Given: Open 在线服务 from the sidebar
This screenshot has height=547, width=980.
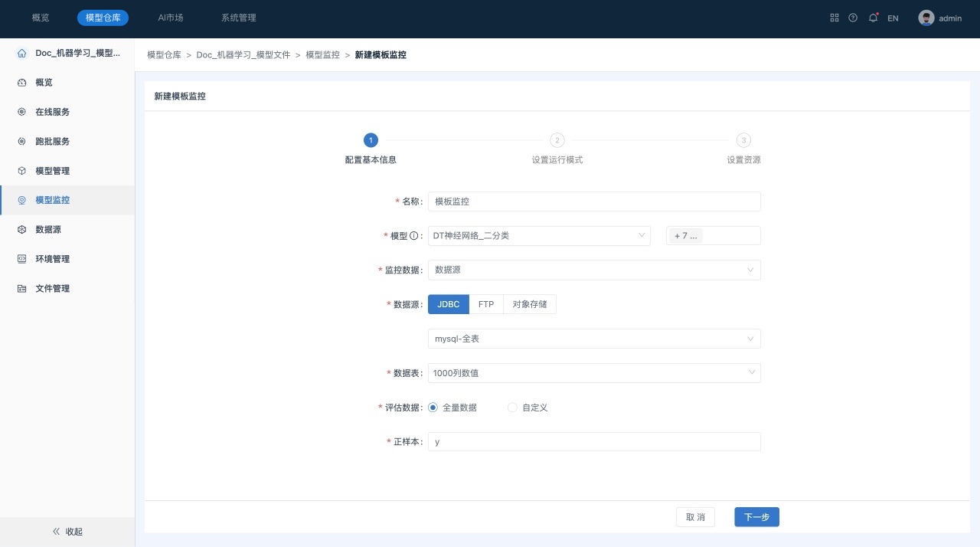Looking at the screenshot, I should [52, 112].
